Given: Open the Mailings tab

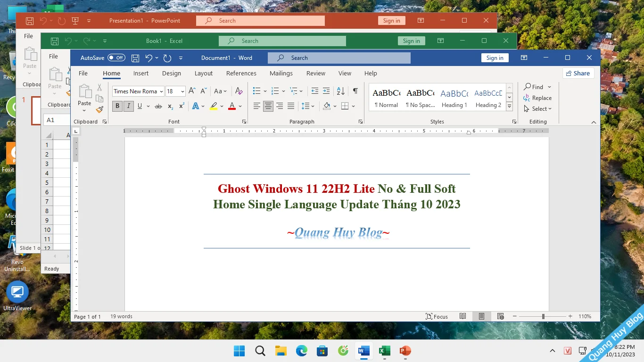Looking at the screenshot, I should pyautogui.click(x=281, y=73).
